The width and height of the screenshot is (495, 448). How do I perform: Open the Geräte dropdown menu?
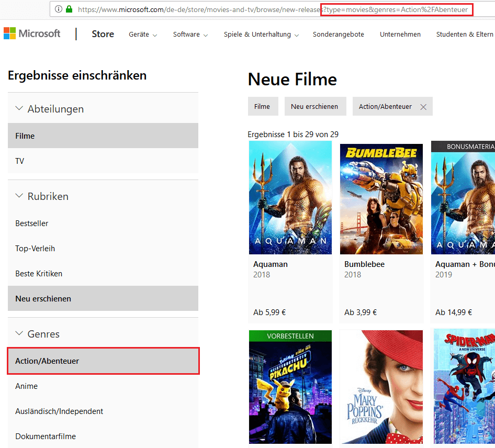pyautogui.click(x=143, y=35)
